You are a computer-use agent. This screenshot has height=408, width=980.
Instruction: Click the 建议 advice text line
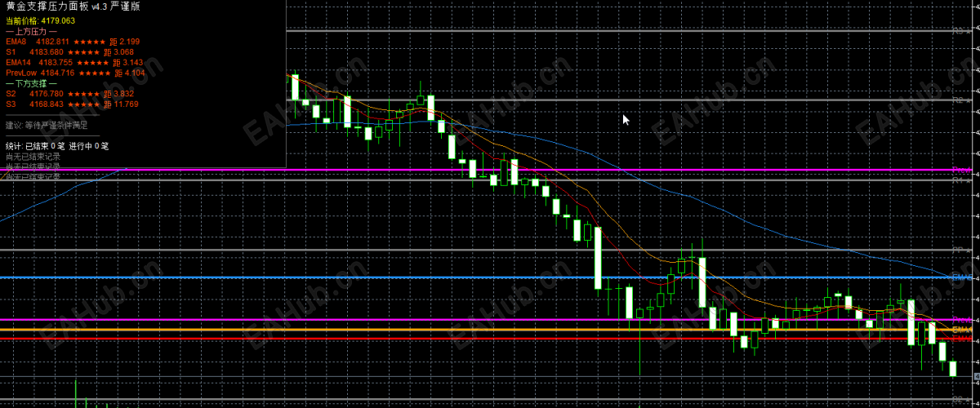47,126
